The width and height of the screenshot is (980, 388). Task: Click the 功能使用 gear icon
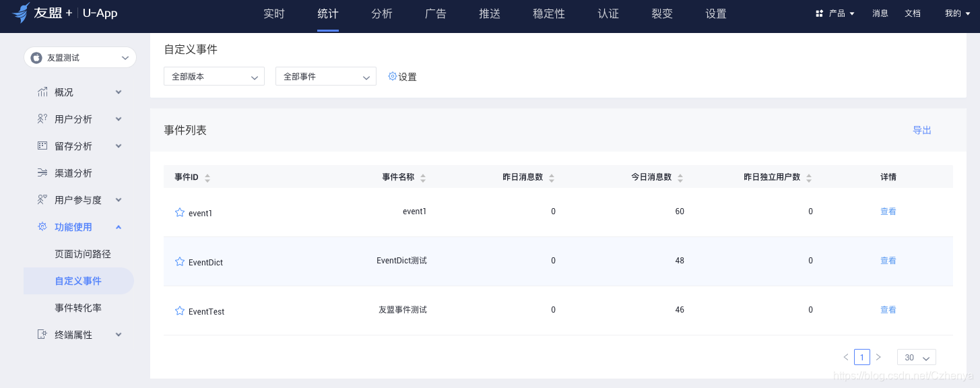click(42, 227)
